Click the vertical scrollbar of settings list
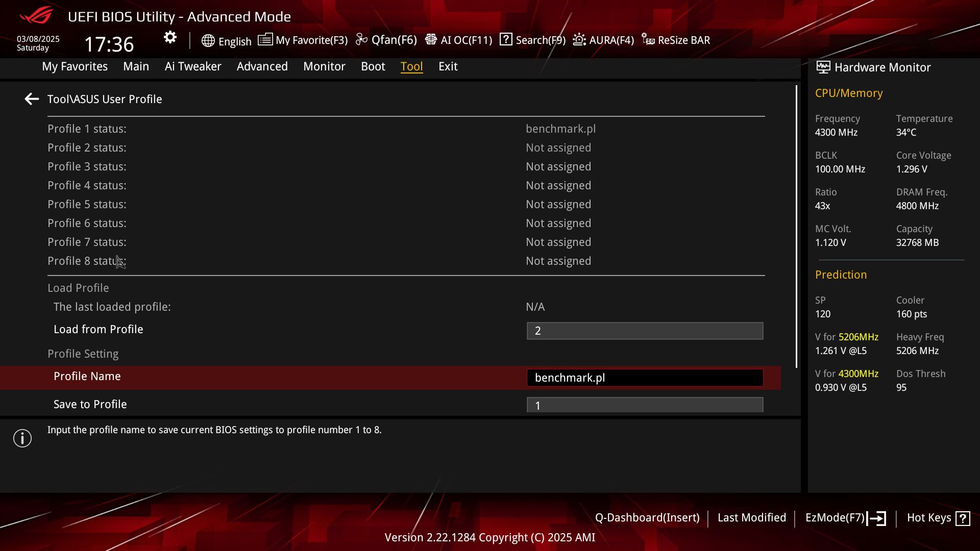 796,226
